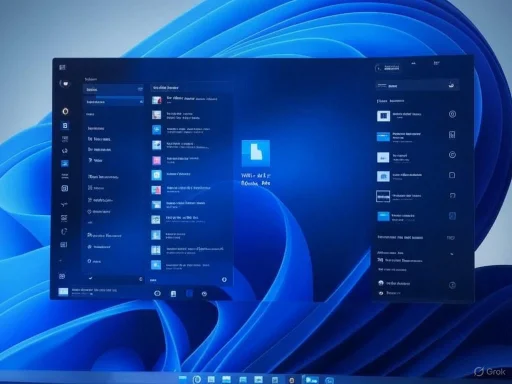
Task: Open the white document icon in the window's bottom bar
Action: tap(173, 294)
